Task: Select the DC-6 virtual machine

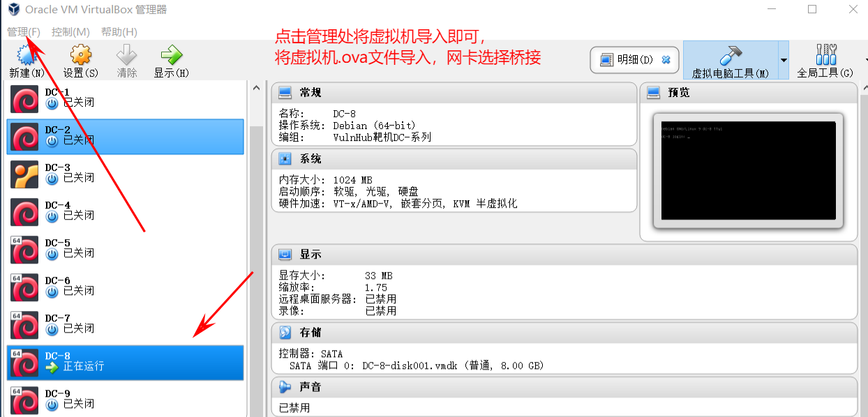Action: [x=126, y=287]
